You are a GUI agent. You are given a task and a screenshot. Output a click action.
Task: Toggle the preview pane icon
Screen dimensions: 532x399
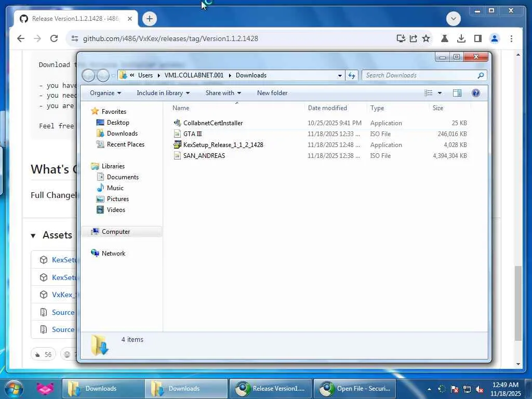457,93
